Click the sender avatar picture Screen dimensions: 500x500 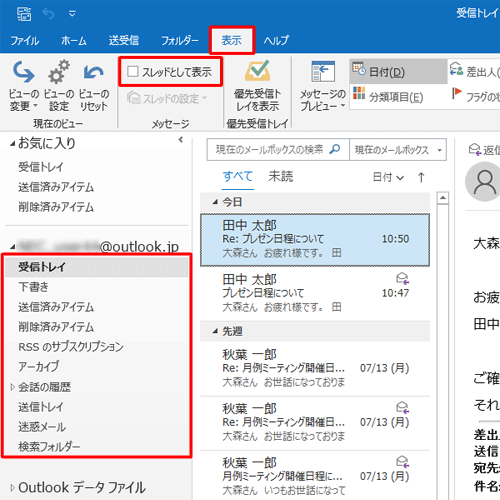point(483,182)
